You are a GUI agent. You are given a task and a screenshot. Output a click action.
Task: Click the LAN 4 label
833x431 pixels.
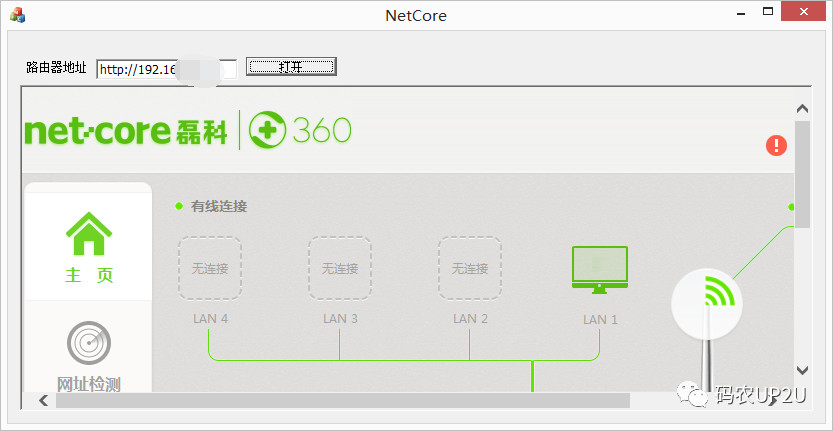point(210,319)
